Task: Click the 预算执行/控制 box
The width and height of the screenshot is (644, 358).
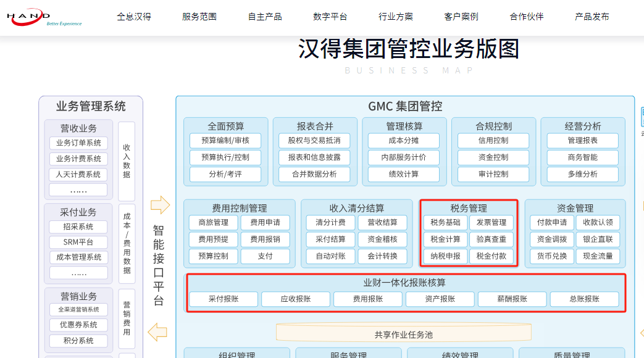Action: tap(225, 157)
